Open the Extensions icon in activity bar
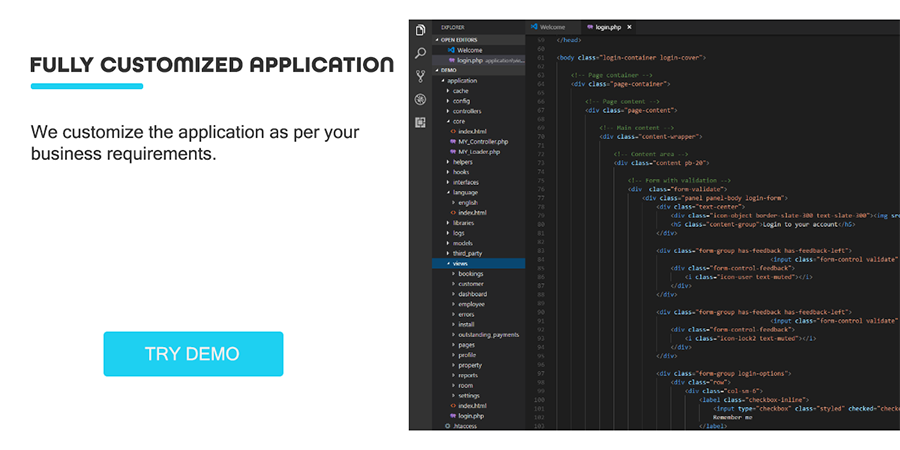Viewport: 900px width, 450px height. pyautogui.click(x=420, y=122)
